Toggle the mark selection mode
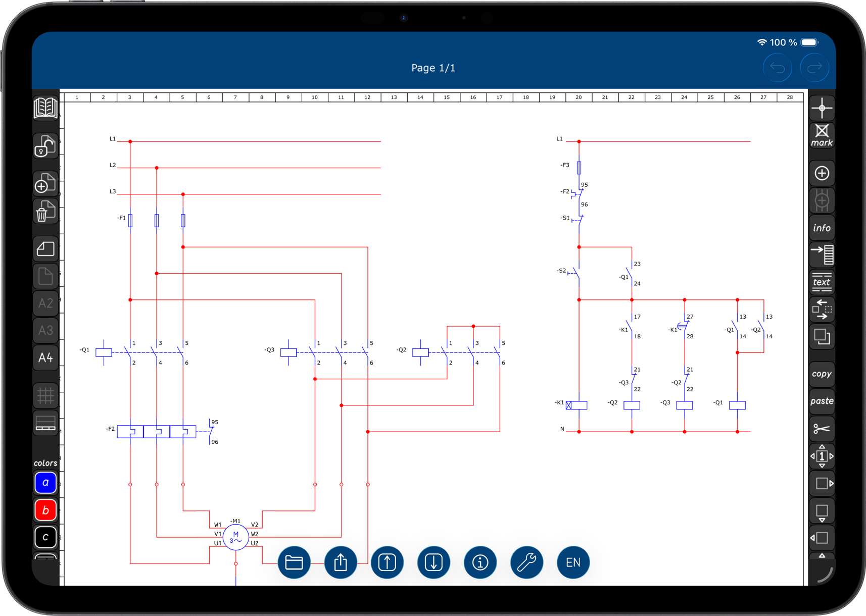 point(822,135)
